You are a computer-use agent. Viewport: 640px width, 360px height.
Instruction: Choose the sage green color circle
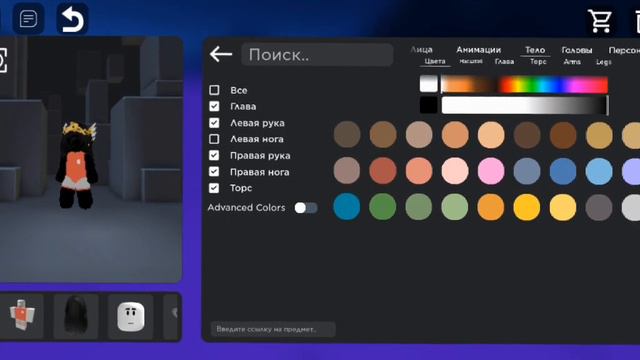pos(419,207)
